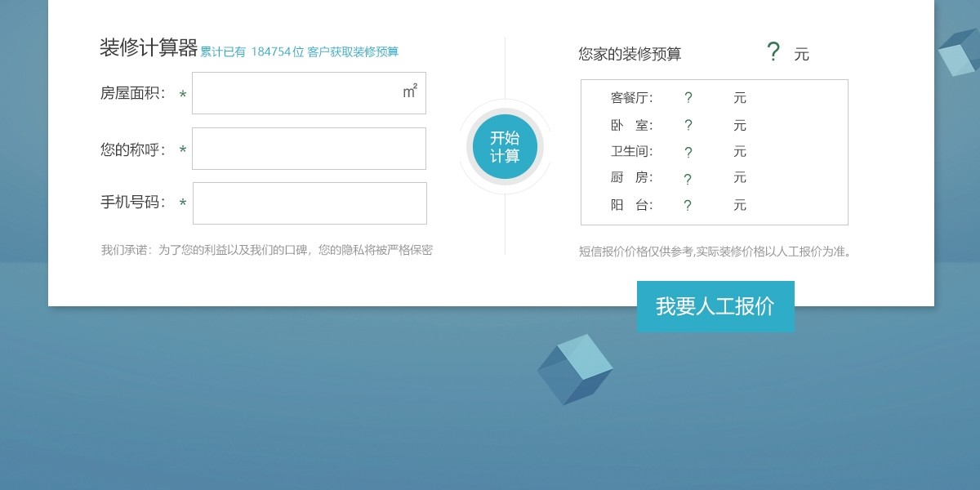Select the 卧室 price question mark
Image resolution: width=980 pixels, height=490 pixels.
(688, 125)
